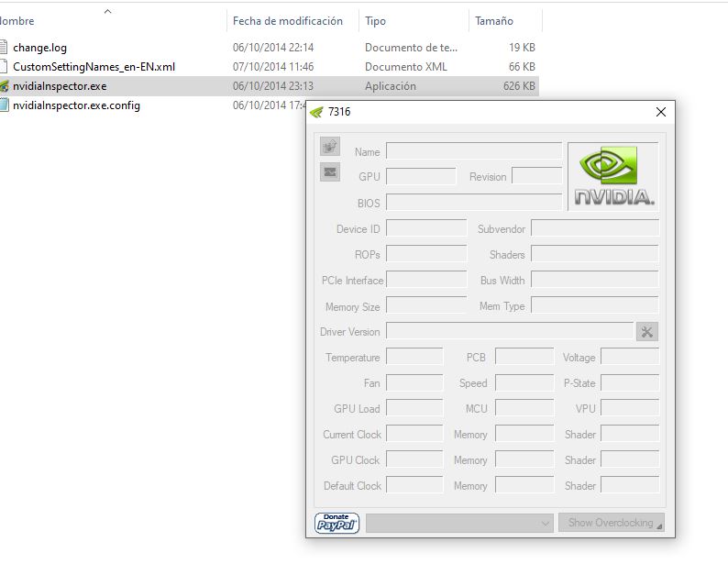The width and height of the screenshot is (728, 575).
Task: Click the nvidiaInspector.exe application icon
Action: (4, 86)
